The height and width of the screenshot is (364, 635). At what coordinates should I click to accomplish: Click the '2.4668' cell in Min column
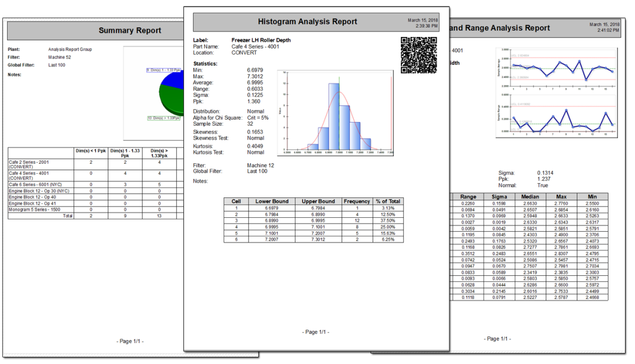(592, 298)
